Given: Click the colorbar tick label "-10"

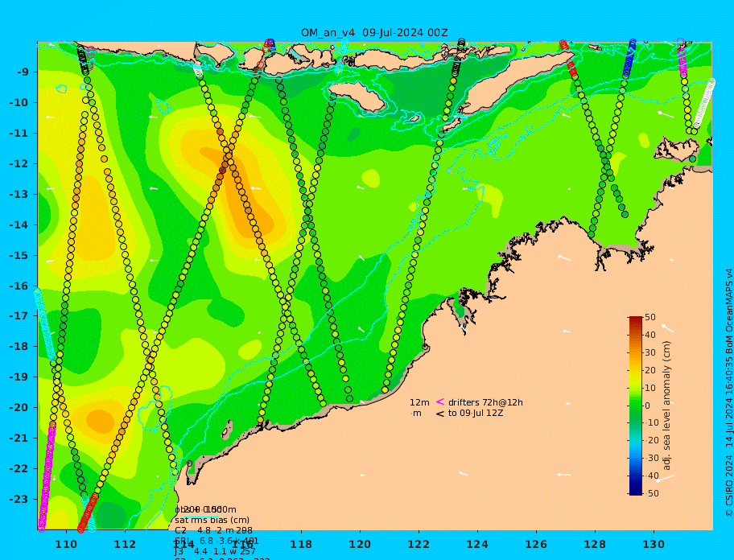Looking at the screenshot, I should (650, 423).
